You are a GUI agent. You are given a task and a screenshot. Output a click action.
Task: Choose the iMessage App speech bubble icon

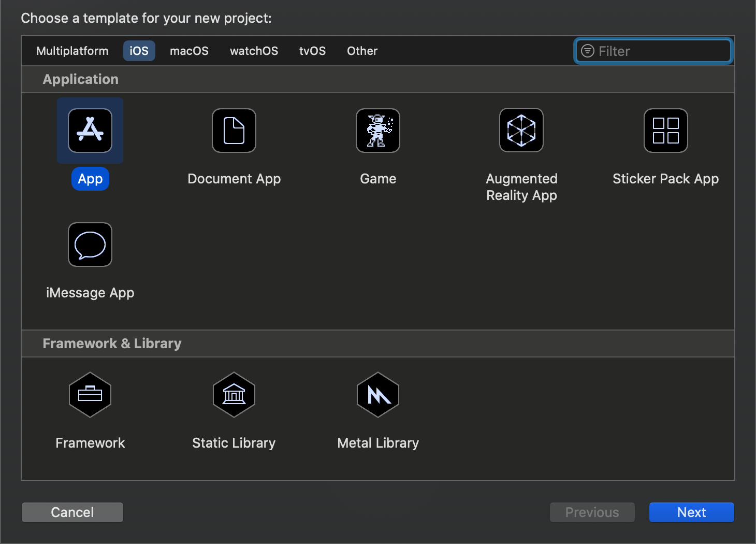click(x=90, y=245)
